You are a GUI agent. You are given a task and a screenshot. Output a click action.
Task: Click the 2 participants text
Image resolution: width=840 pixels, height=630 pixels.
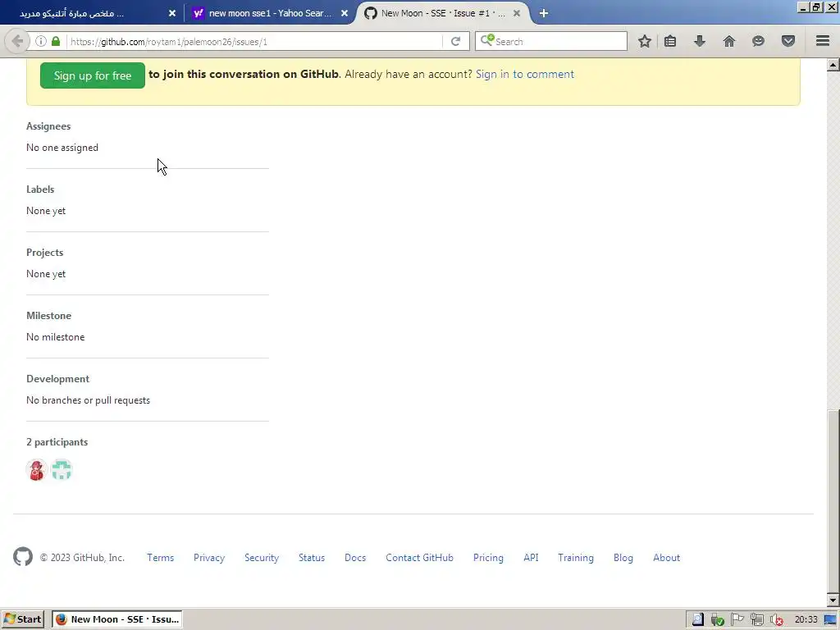tap(57, 442)
